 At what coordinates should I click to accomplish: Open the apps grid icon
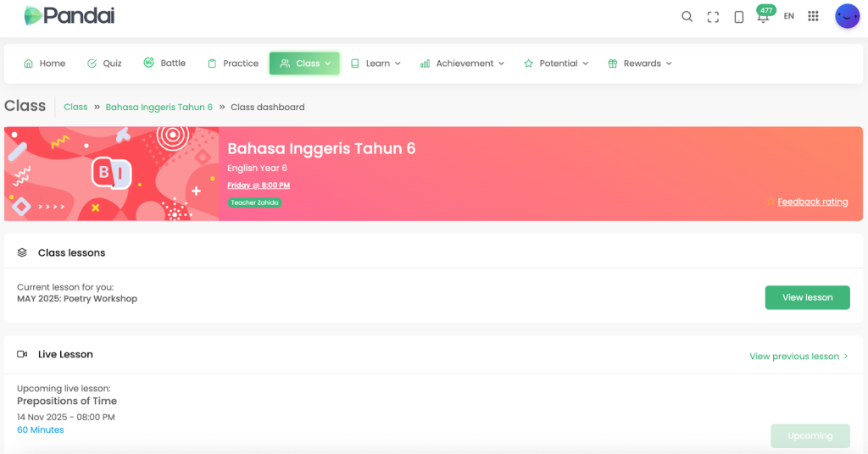click(813, 16)
